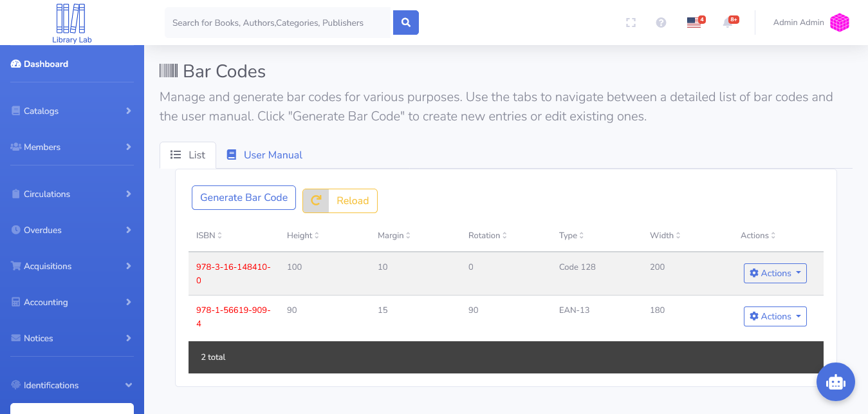Switch to the User Manual tab

coord(264,155)
